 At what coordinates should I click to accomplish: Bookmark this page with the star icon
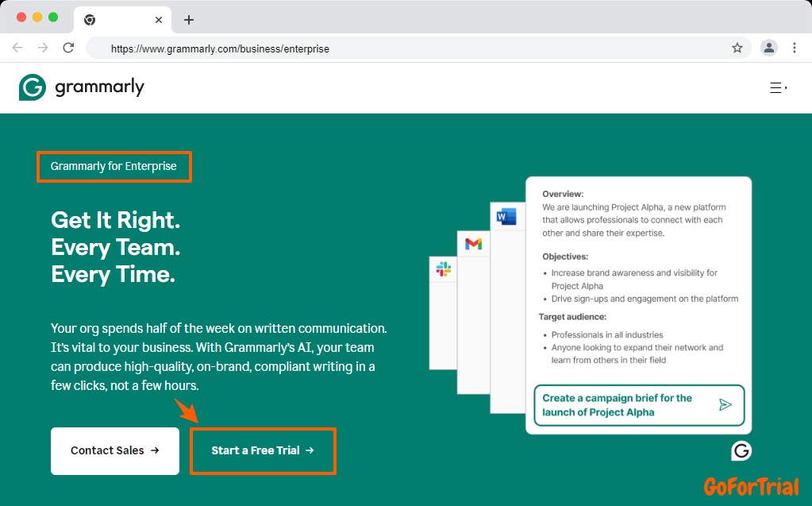pos(737,48)
